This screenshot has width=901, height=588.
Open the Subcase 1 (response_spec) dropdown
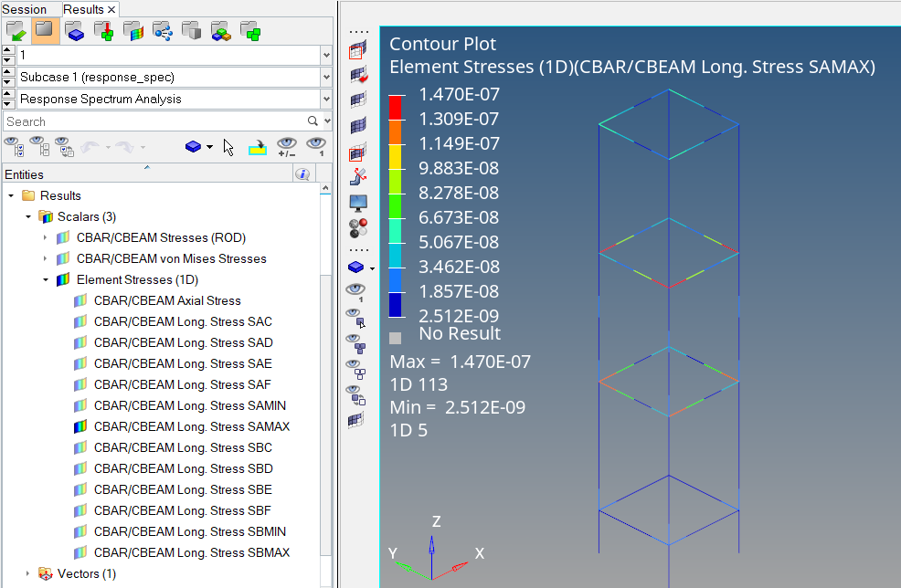326,78
